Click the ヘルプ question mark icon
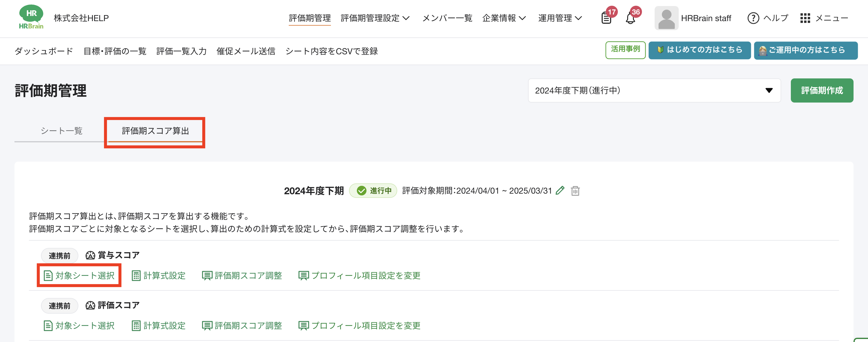The width and height of the screenshot is (868, 342). tap(753, 18)
